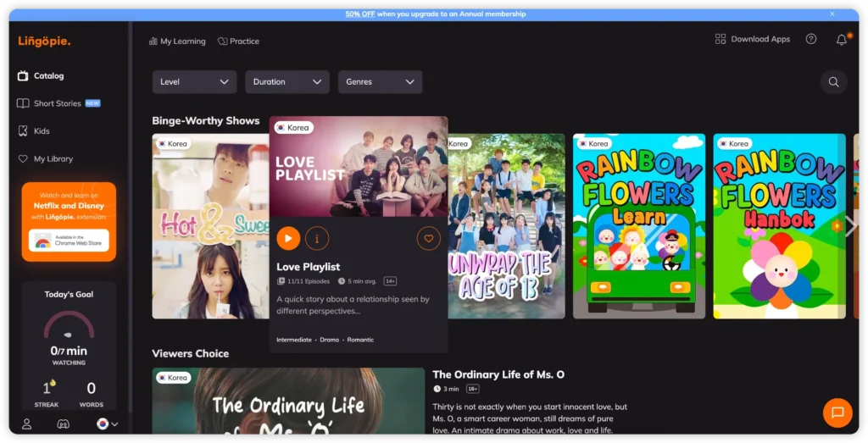Switch to Practice page
The image size is (868, 443).
point(238,41)
